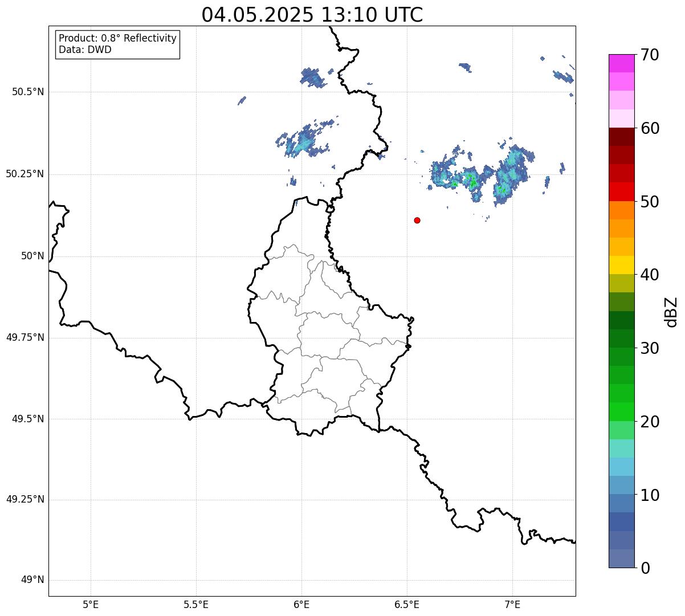Click the "50.25°N" latitude label
The image size is (685, 616).
pyautogui.click(x=25, y=174)
